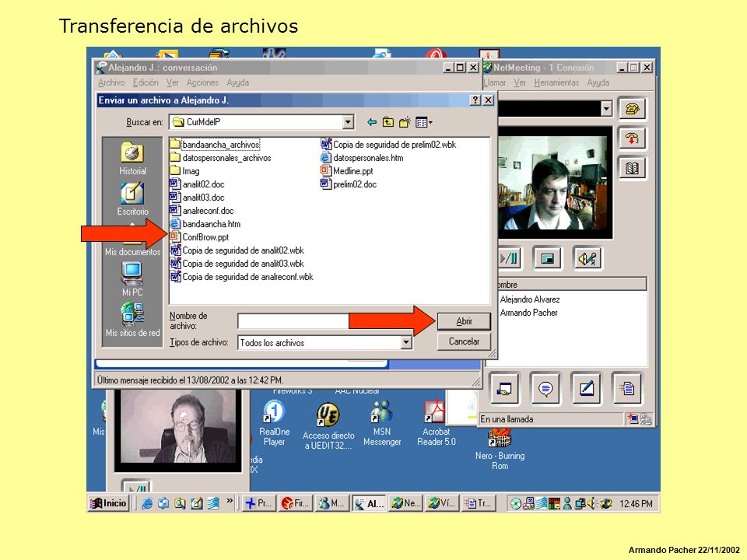
Task: Select the MSN Messenger desktop icon
Action: [x=382, y=423]
